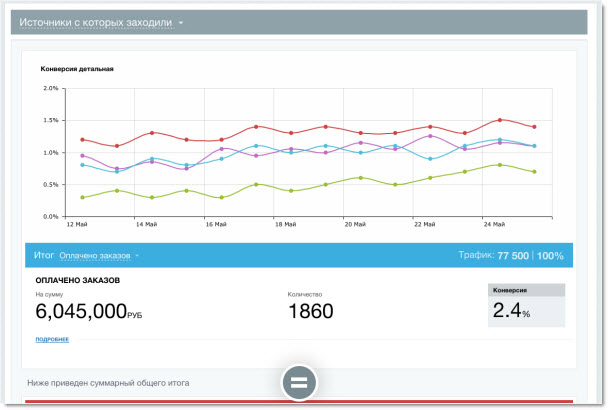Click the '18 Май' x-axis label
The height and width of the screenshot is (410, 608).
(x=285, y=225)
